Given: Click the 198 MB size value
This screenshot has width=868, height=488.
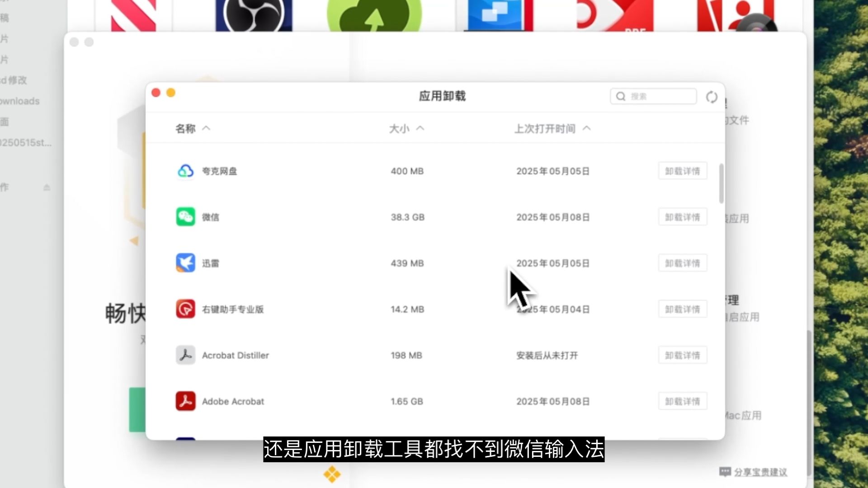Looking at the screenshot, I should click(406, 355).
